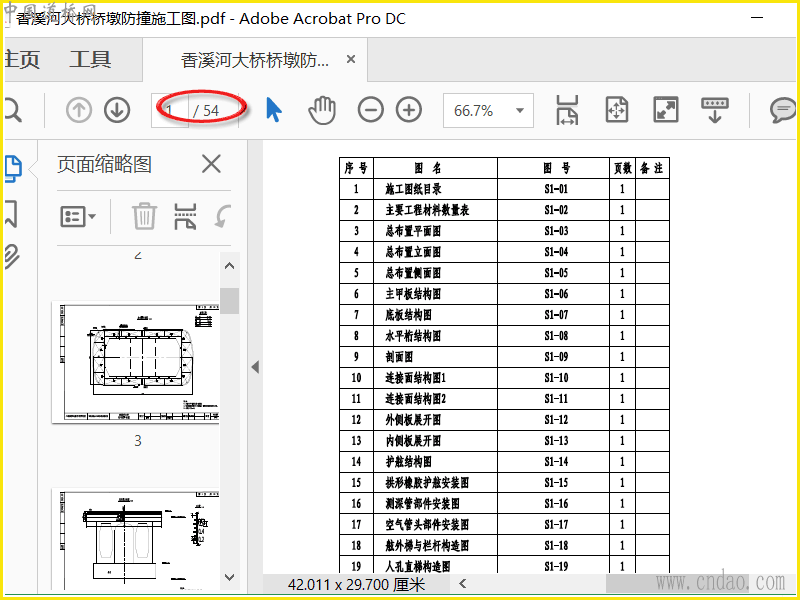The image size is (800, 600).
Task: Click the search magnifier icon
Action: 12,110
